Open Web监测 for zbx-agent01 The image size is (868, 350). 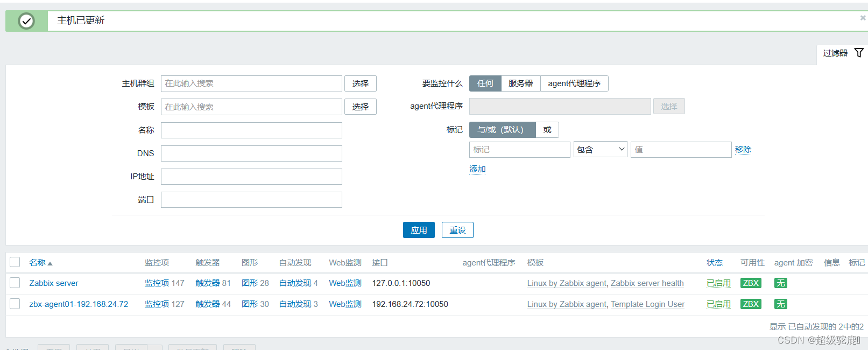[345, 304]
